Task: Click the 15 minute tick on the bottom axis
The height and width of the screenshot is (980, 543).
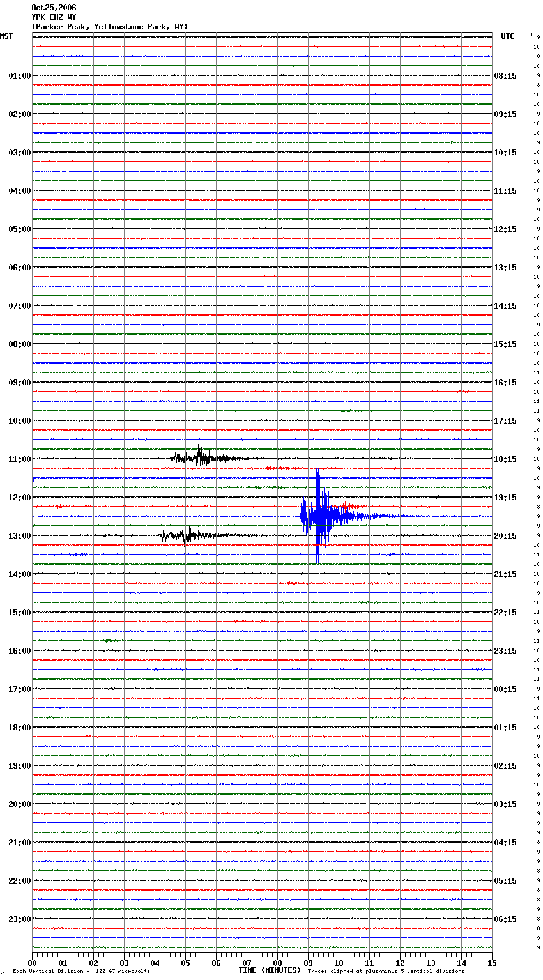Action: click(x=492, y=963)
